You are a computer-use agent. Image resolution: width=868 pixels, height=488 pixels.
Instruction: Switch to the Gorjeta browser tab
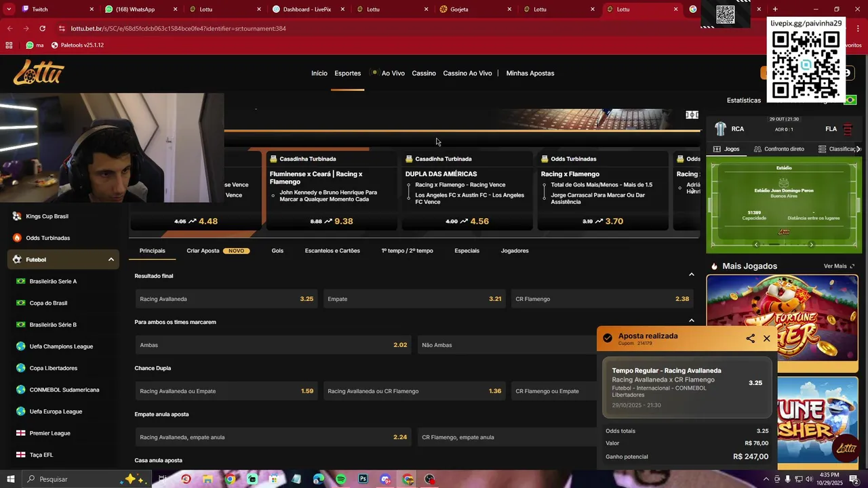[475, 9]
